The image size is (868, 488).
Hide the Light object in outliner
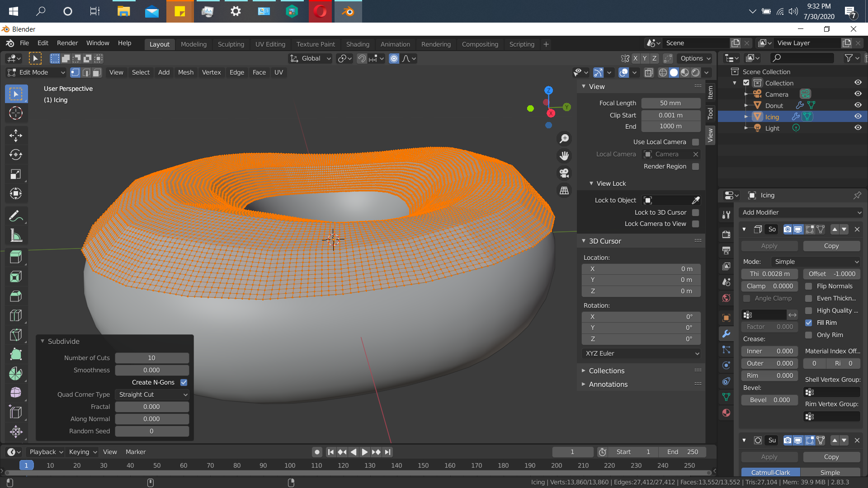(x=858, y=127)
